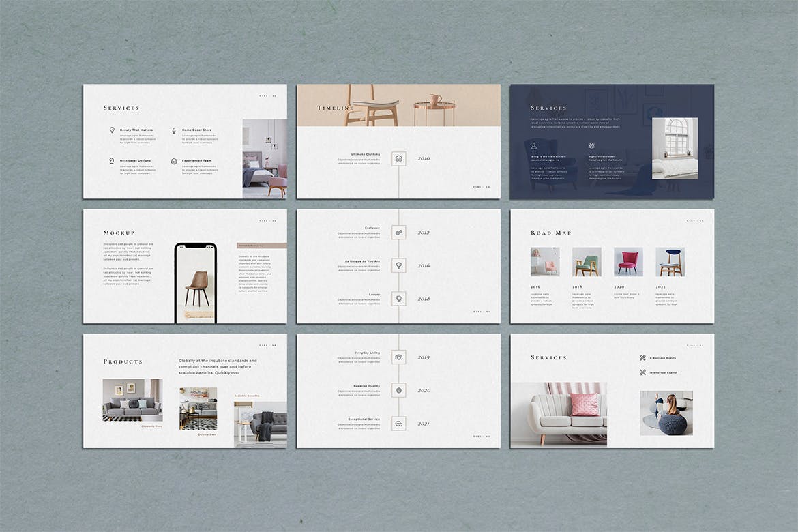This screenshot has width=798, height=532.
Task: Click the camera icon beside Everyday Living
Action: coord(399,357)
